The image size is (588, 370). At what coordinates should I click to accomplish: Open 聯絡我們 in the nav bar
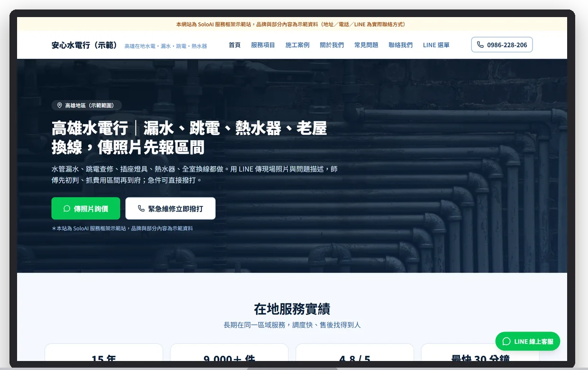coord(401,45)
